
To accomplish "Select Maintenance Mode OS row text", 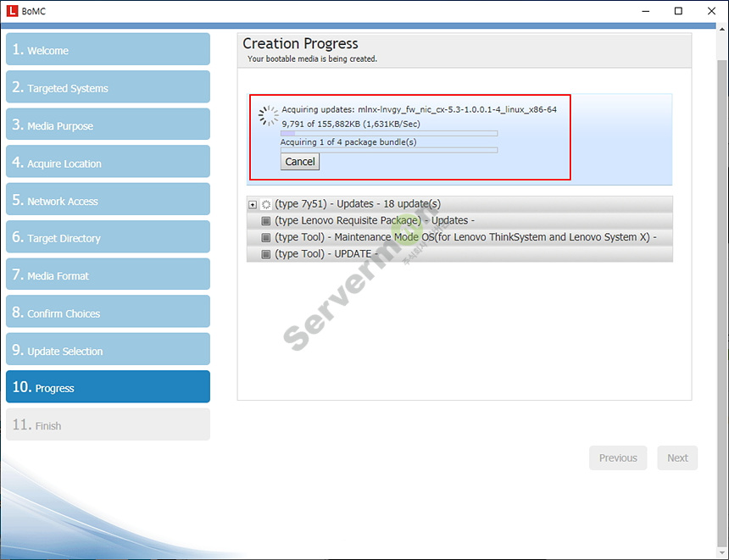I will tap(465, 237).
